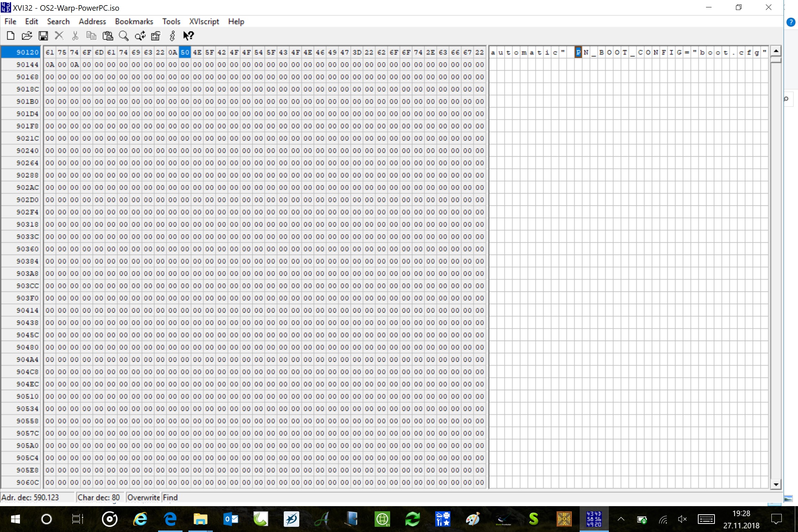
Task: Open Microsoft Edge from taskbar
Action: click(x=170, y=519)
